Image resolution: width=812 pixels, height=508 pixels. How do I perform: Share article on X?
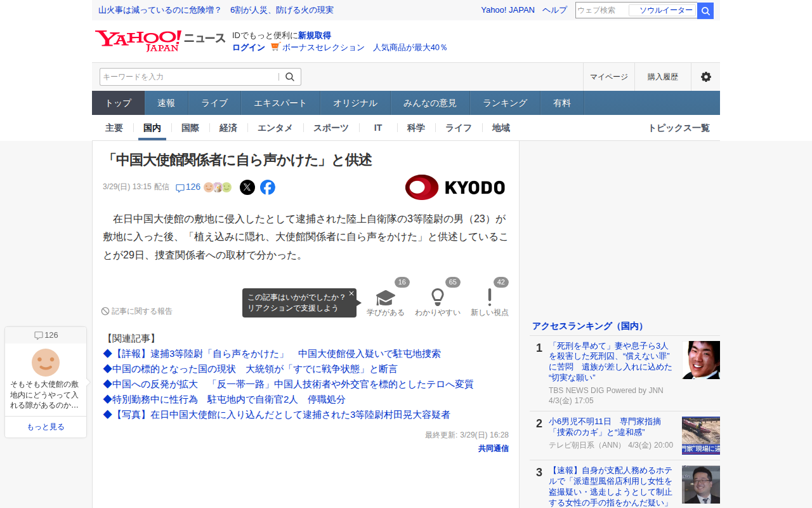click(x=247, y=187)
